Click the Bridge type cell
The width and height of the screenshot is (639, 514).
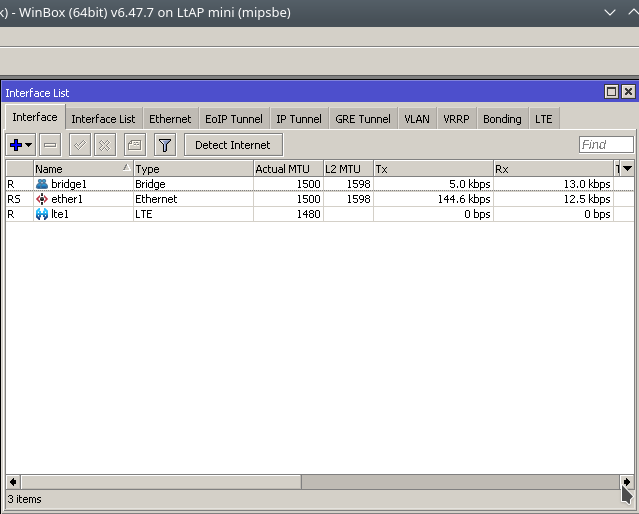tap(150, 184)
